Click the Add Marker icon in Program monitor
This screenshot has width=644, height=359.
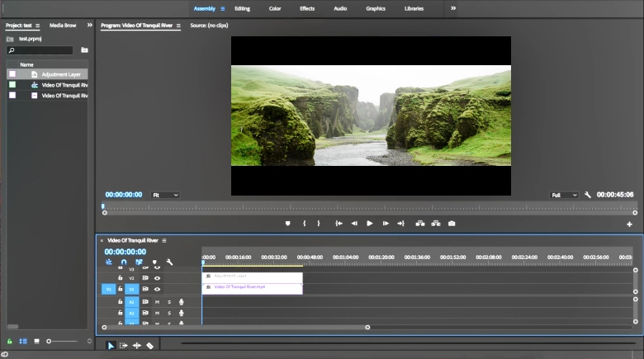[x=287, y=224]
